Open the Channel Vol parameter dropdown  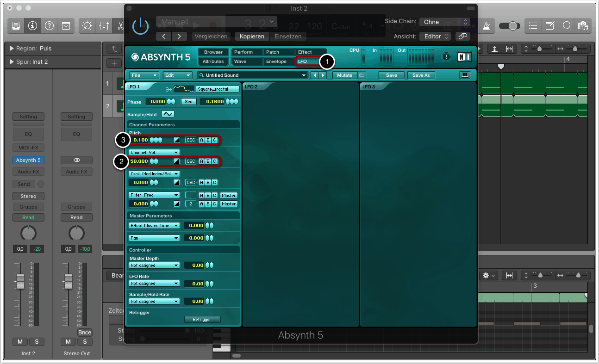pos(154,152)
